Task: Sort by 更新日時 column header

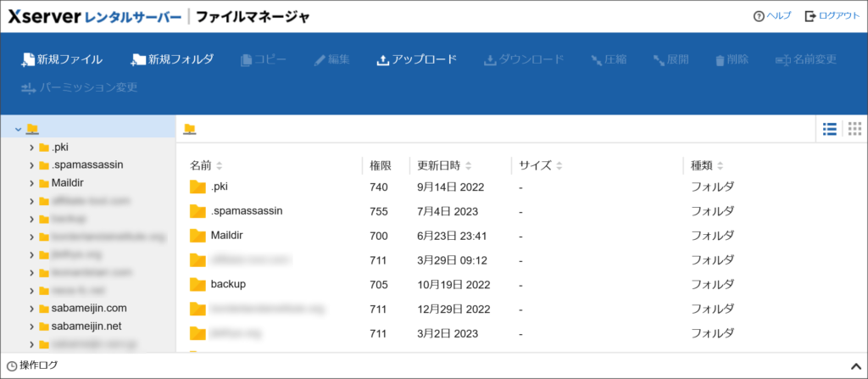Action: click(444, 165)
